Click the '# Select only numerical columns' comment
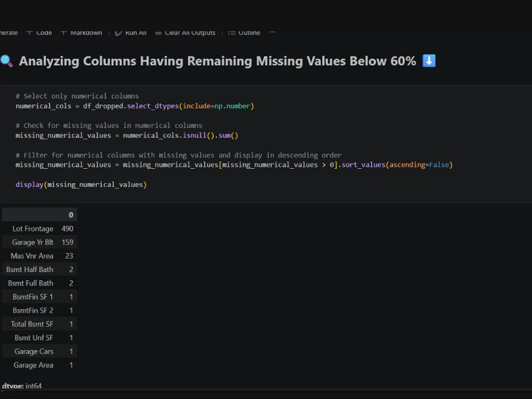Image resolution: width=532 pixels, height=399 pixels. 77,96
